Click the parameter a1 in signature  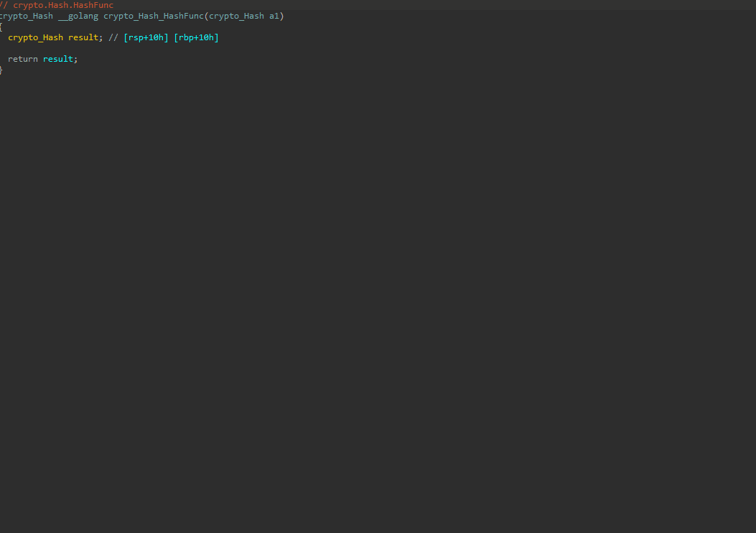coord(274,16)
